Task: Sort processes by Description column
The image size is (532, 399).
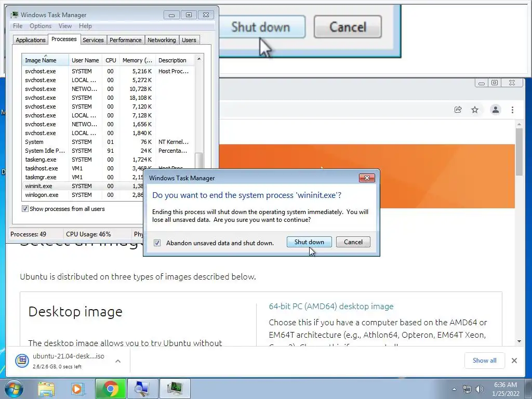Action: pyautogui.click(x=175, y=60)
